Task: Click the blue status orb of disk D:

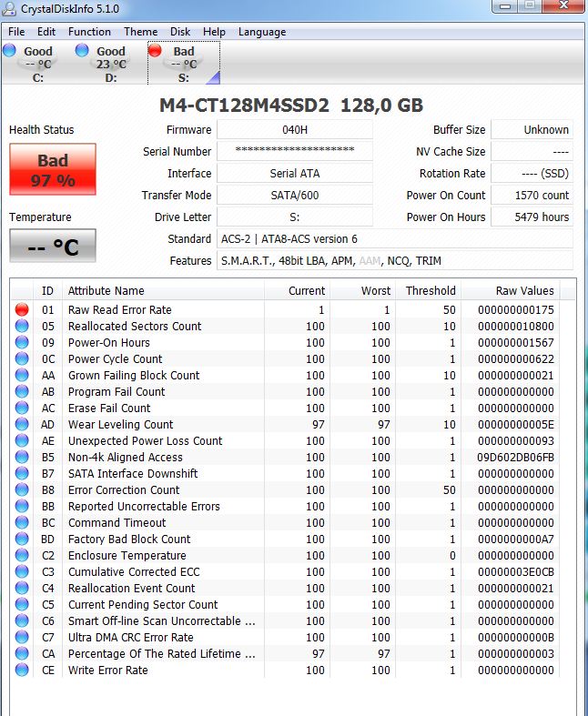Action: [x=82, y=50]
